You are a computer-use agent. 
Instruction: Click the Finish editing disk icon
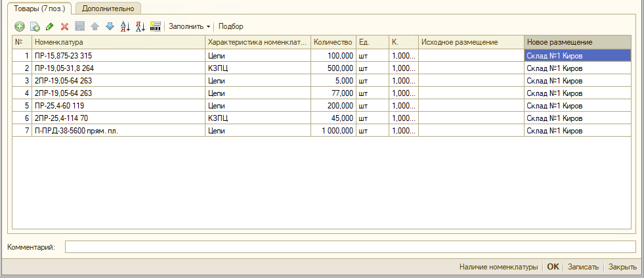pos(79,26)
